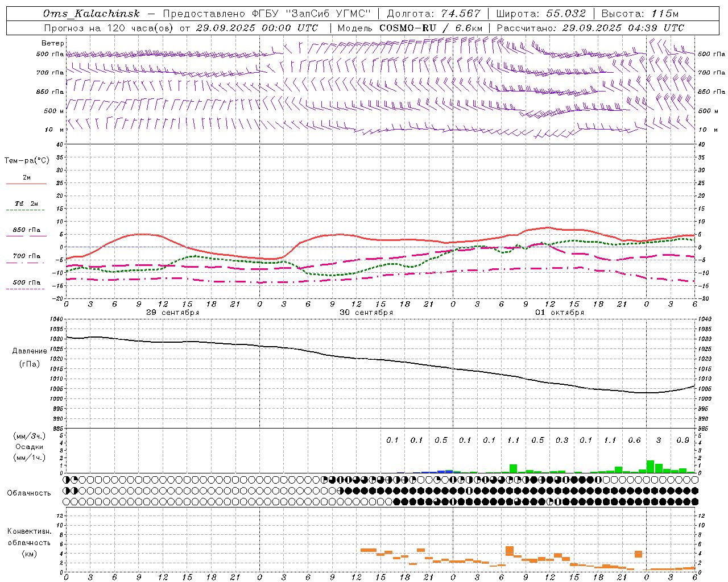Screen dimensions: 728x582
Task: Select the COSMO-RU model label
Action: [x=408, y=28]
